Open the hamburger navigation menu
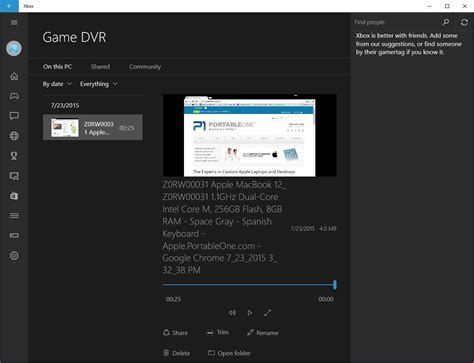The width and height of the screenshot is (474, 363). [14, 22]
